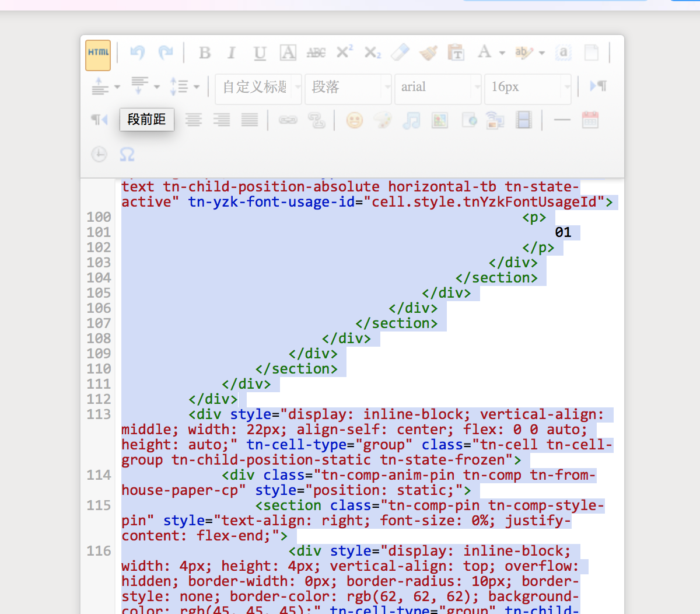This screenshot has height=614, width=700.
Task: Open the emoticon smiley face picker
Action: click(355, 120)
